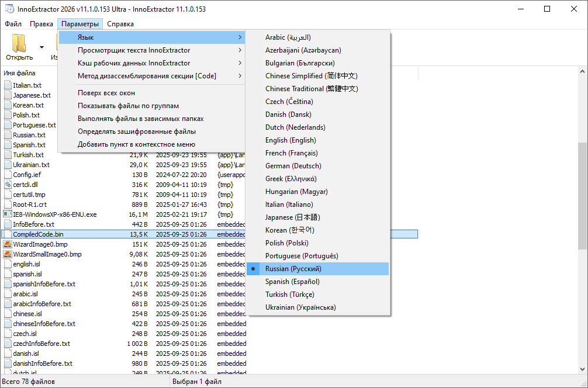The image size is (588, 388).
Task: Choose English (English) from the language list
Action: pyautogui.click(x=290, y=140)
